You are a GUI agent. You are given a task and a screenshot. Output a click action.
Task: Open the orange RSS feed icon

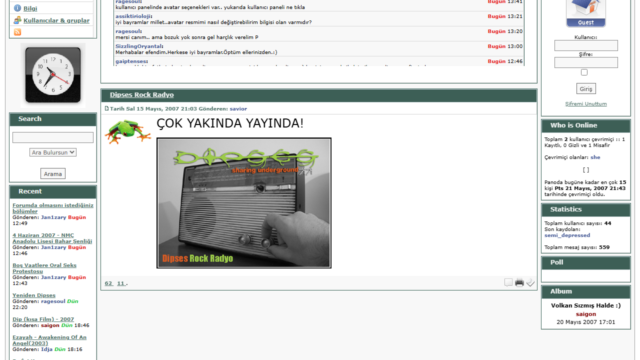[x=17, y=32]
